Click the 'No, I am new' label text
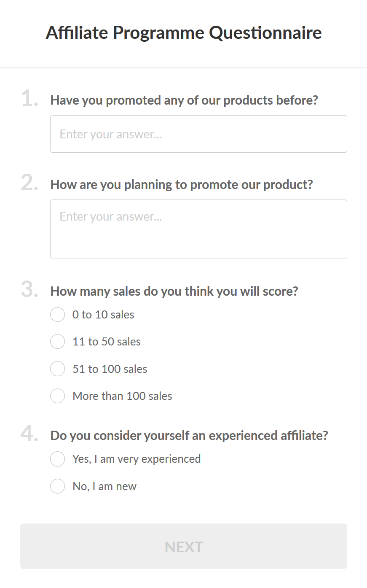 point(104,486)
